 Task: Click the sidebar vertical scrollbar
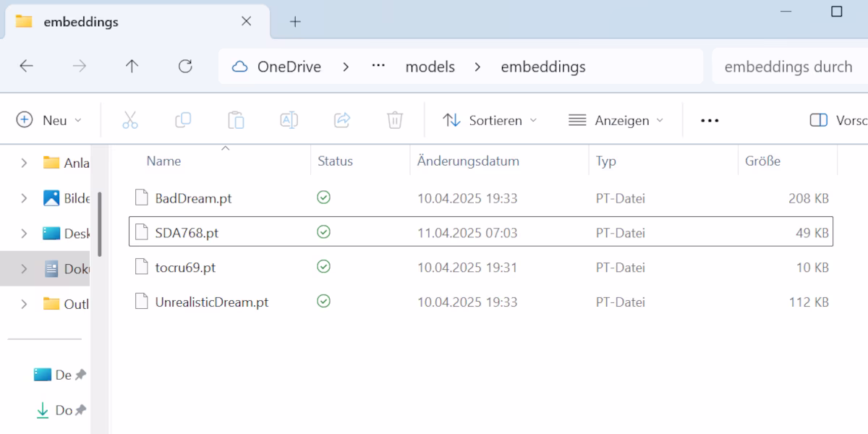(x=100, y=224)
